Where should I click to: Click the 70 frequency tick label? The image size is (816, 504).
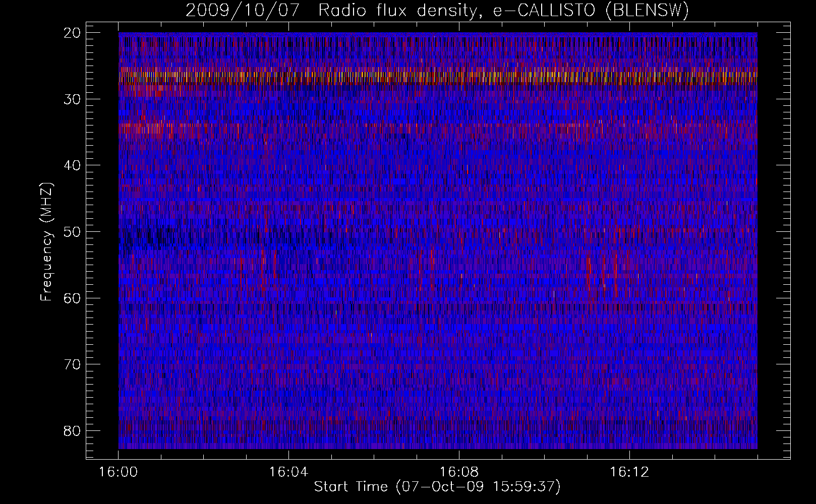pyautogui.click(x=73, y=364)
